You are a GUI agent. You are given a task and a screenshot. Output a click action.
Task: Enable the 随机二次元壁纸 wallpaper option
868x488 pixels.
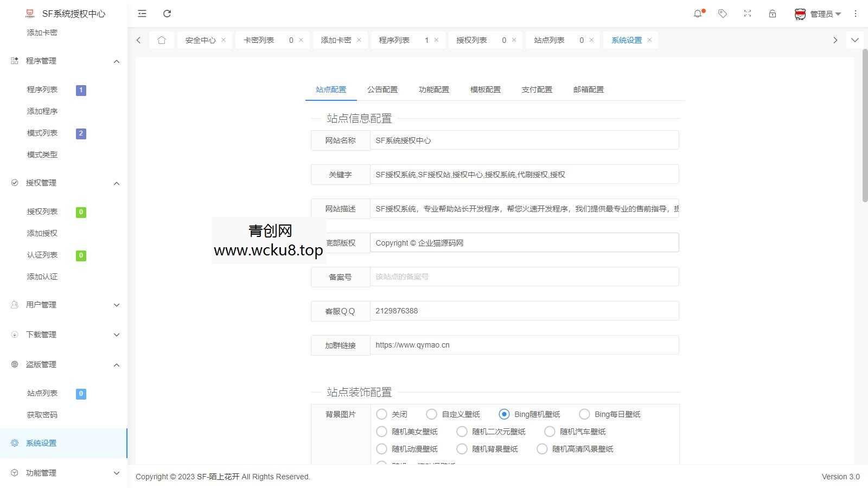[462, 432]
